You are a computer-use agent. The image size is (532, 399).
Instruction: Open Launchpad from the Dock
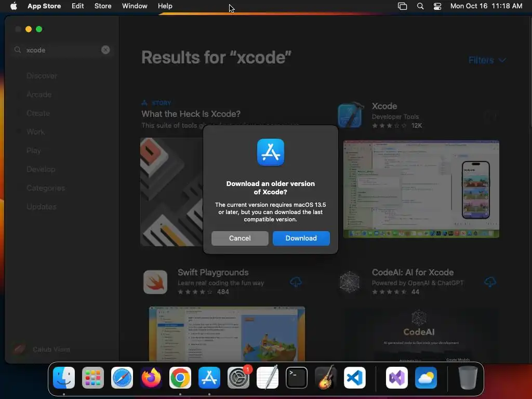[93, 378]
